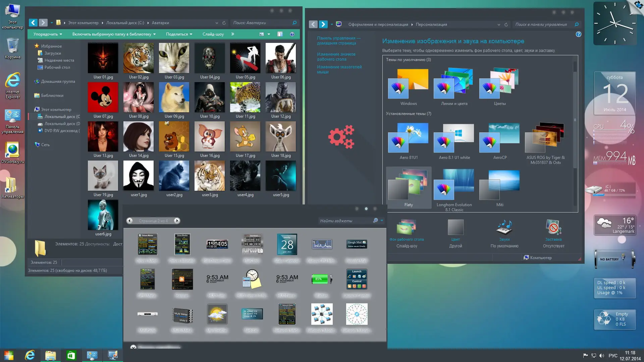This screenshot has width=644, height=362.
Task: Open the Store icon in the taskbar
Action: (71, 355)
